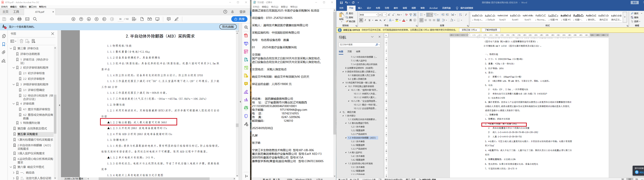The image size is (644, 180).
Task: Sort paragraph A-Z in Word
Action: [461, 15]
